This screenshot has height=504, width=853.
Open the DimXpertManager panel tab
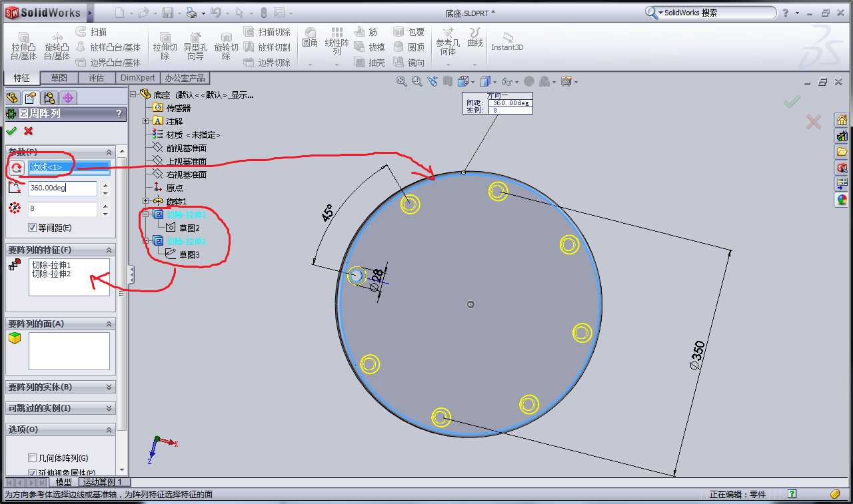tap(69, 98)
